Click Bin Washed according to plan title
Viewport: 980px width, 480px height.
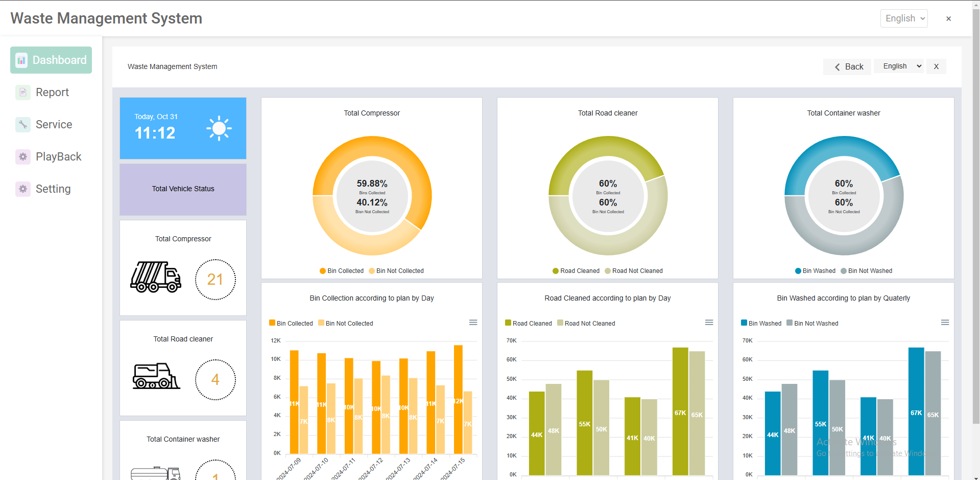click(x=844, y=298)
